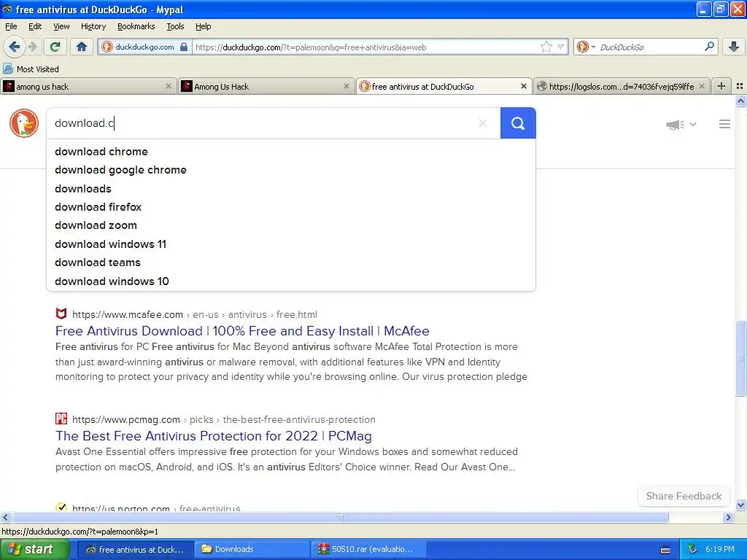Open the Edit menu
The image size is (747, 560).
coord(35,26)
